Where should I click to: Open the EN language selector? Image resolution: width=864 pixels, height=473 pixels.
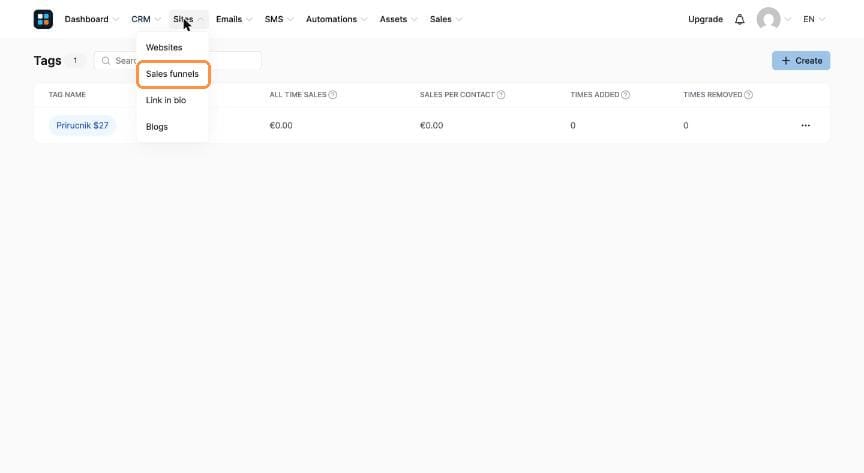click(814, 19)
